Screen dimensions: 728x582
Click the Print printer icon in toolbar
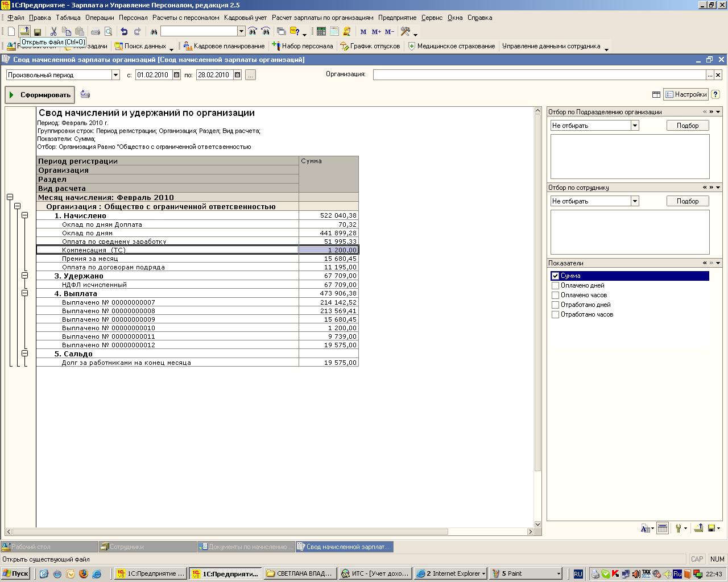click(x=96, y=32)
